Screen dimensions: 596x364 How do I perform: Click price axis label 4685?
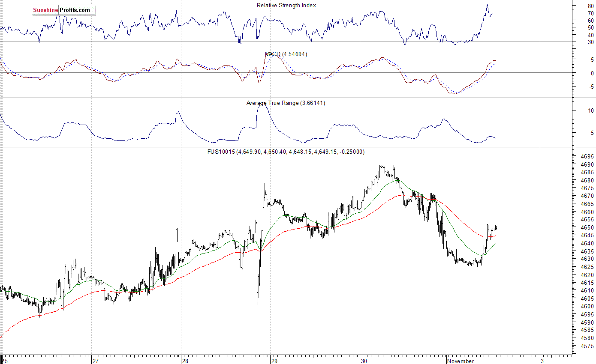587,173
